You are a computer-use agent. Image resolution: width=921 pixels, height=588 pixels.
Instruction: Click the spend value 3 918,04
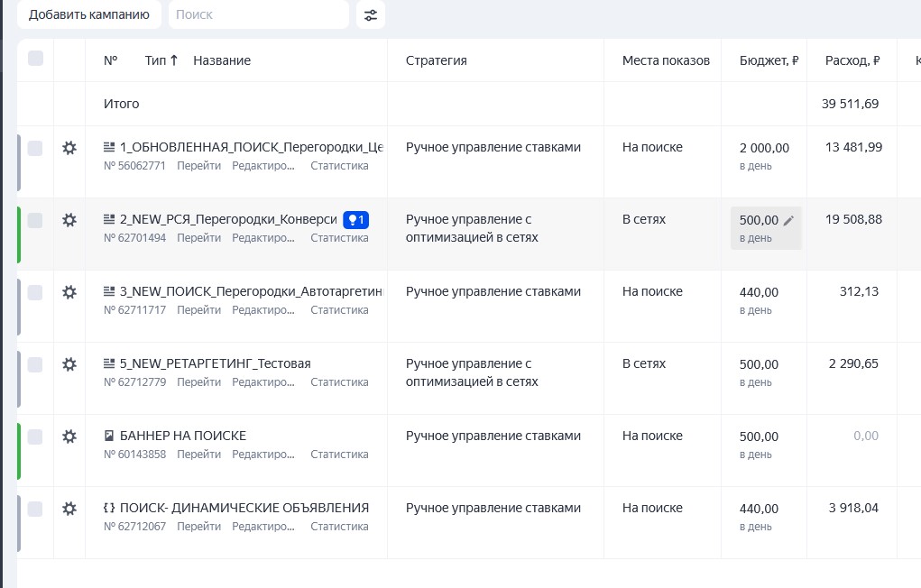(x=853, y=508)
